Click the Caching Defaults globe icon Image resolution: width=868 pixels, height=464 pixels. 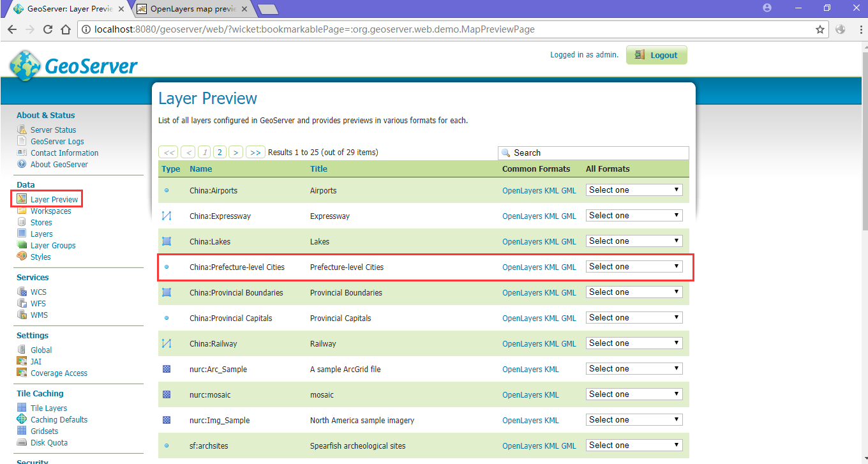(22, 419)
